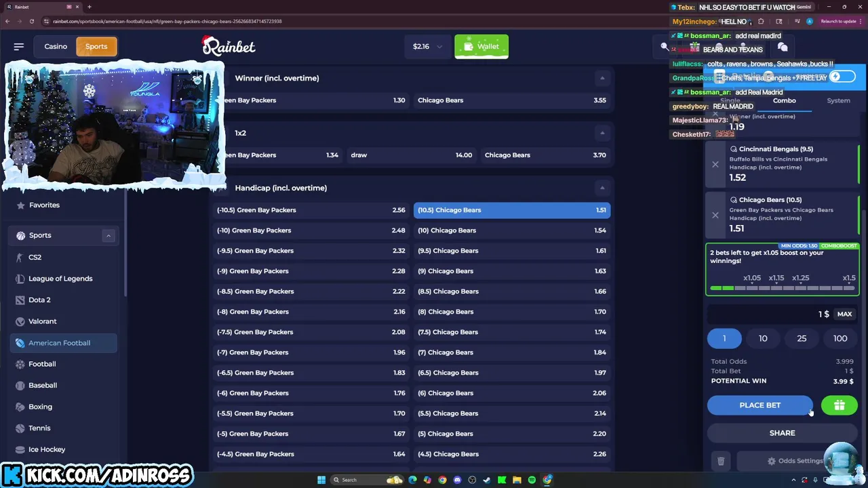
Task: Switch to the Sports tab
Action: [x=96, y=47]
